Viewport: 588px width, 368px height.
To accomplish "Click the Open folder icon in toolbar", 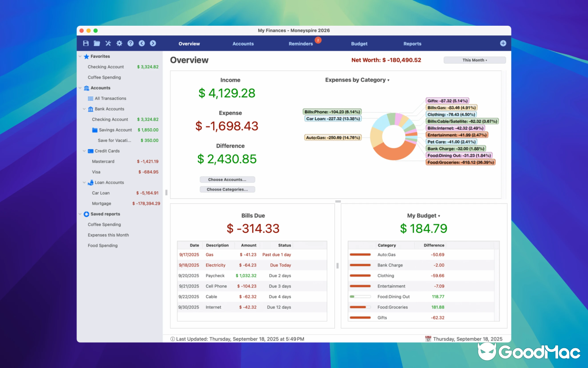I will 96,43.
